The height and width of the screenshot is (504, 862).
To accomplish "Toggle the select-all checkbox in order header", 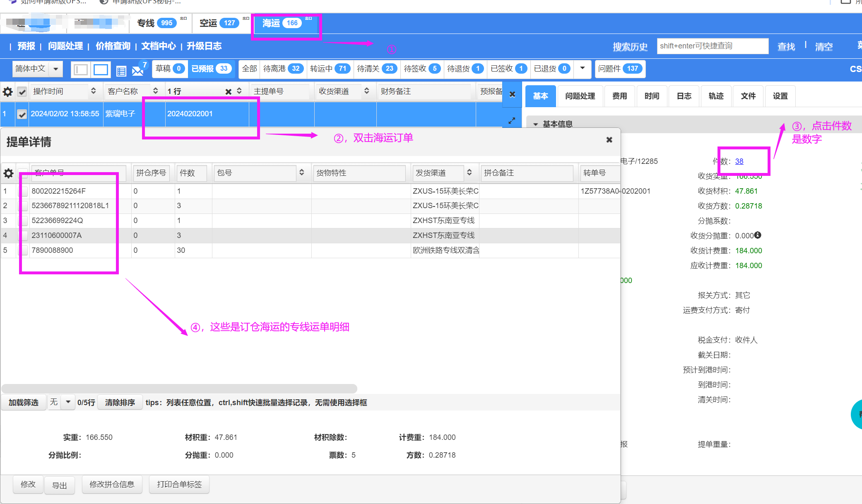I will (x=22, y=91).
